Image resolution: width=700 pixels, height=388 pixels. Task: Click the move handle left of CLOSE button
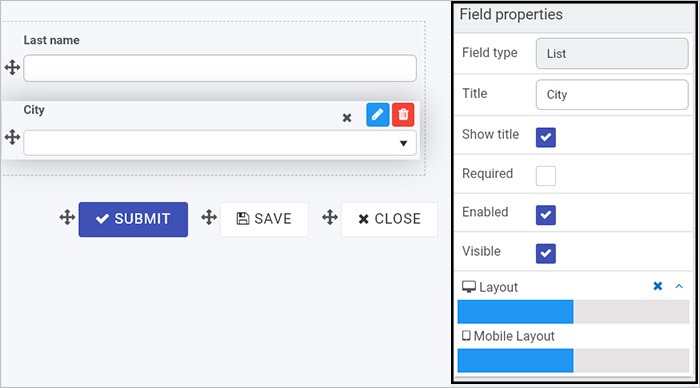click(330, 217)
